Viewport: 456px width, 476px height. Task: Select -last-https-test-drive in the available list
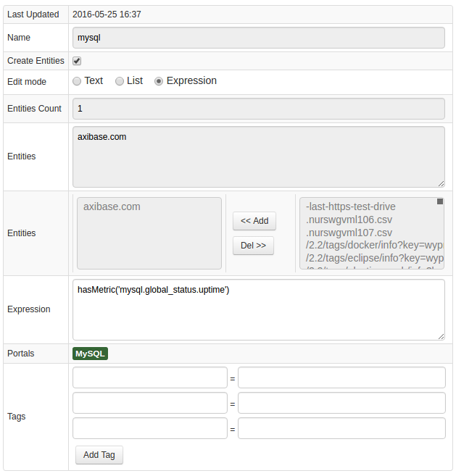point(351,206)
